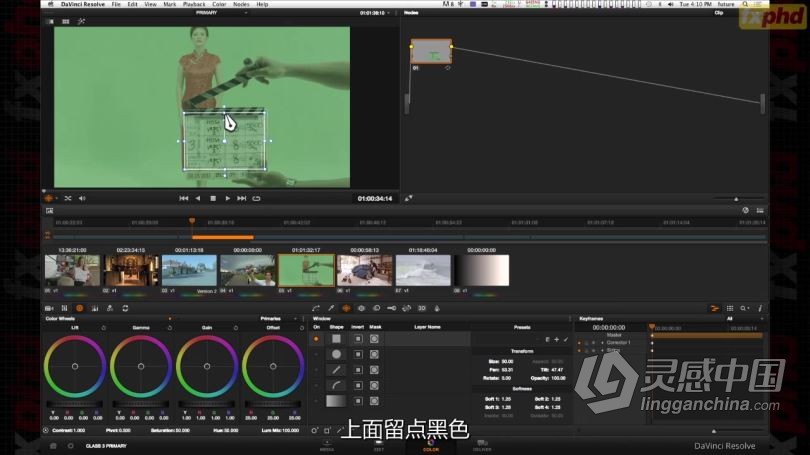This screenshot has width=810, height=455.
Task: Toggle the Linear square window on
Action: pyautogui.click(x=316, y=339)
